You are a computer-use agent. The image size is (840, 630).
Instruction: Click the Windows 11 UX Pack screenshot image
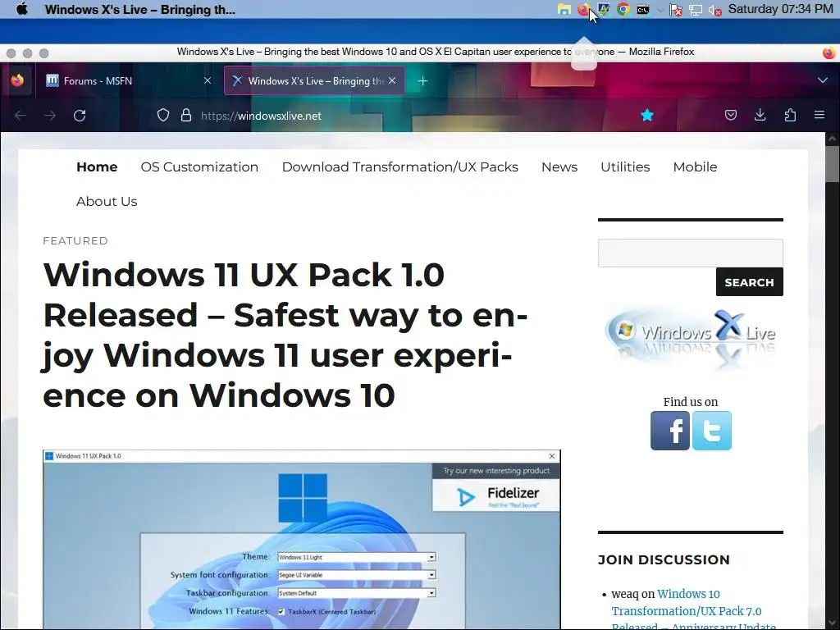[302, 540]
